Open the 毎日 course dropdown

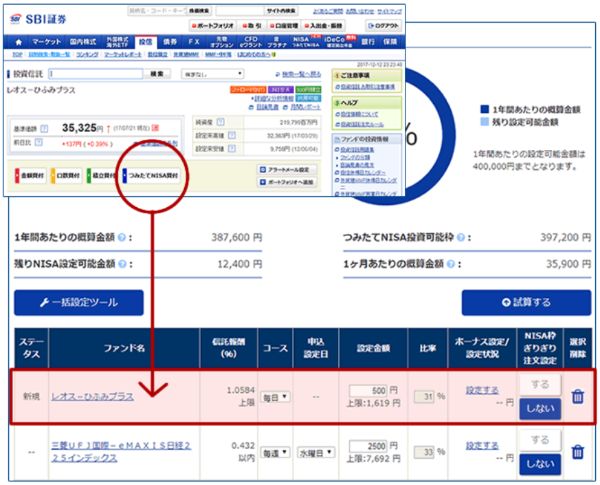pos(275,397)
